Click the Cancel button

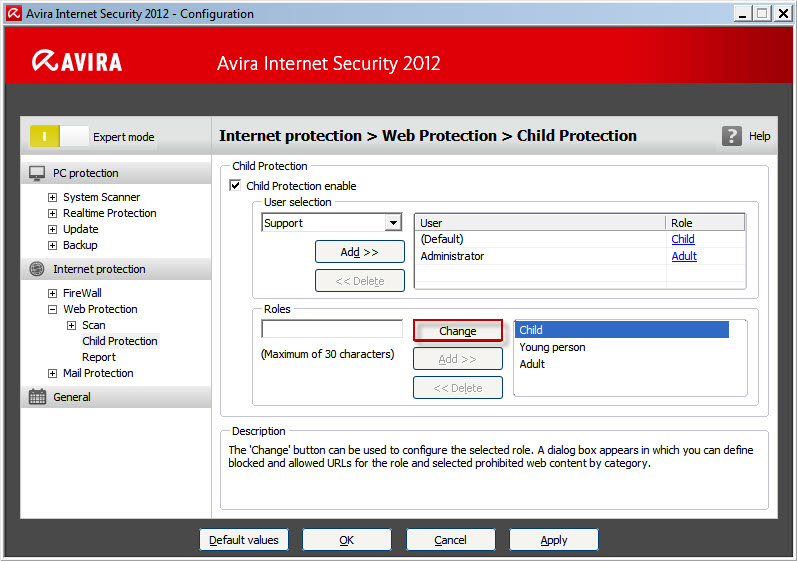[x=451, y=540]
